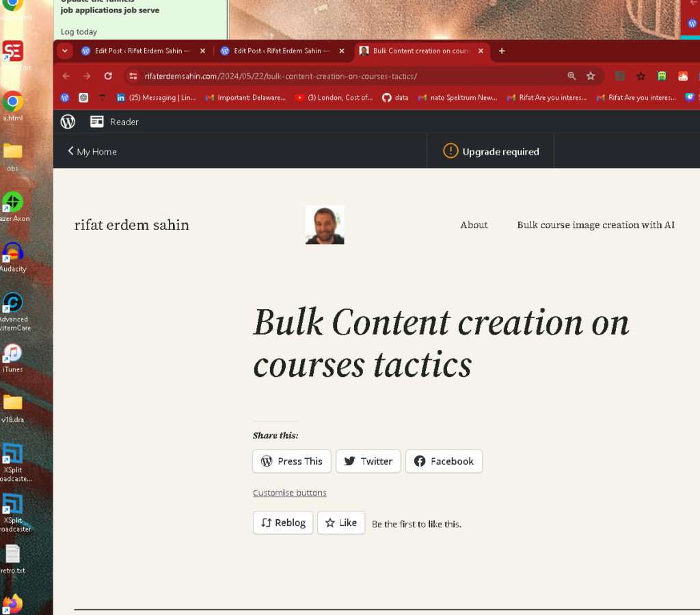
Task: Open the About menu item
Action: click(474, 224)
